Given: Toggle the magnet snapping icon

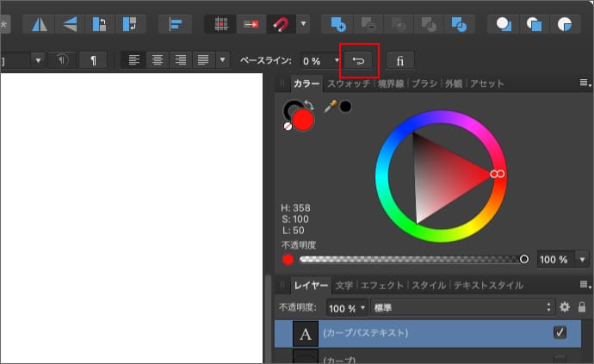Looking at the screenshot, I should pos(281,24).
